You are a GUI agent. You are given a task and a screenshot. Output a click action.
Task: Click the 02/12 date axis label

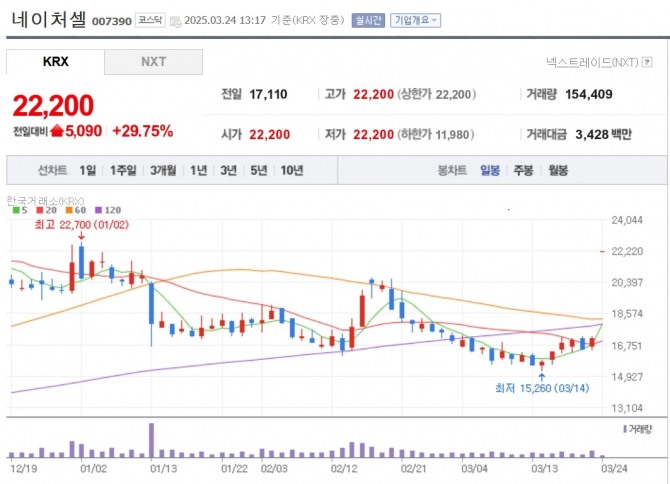(x=344, y=469)
